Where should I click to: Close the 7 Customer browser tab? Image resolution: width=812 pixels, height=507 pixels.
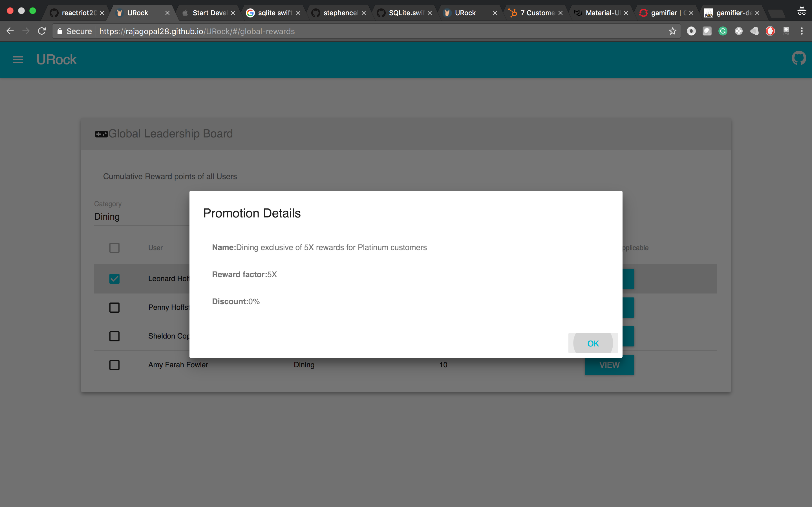pos(560,13)
